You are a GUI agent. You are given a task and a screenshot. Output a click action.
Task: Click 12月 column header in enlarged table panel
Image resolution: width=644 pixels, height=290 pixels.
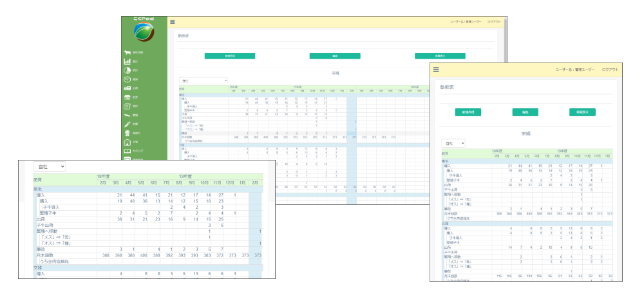(x=230, y=182)
